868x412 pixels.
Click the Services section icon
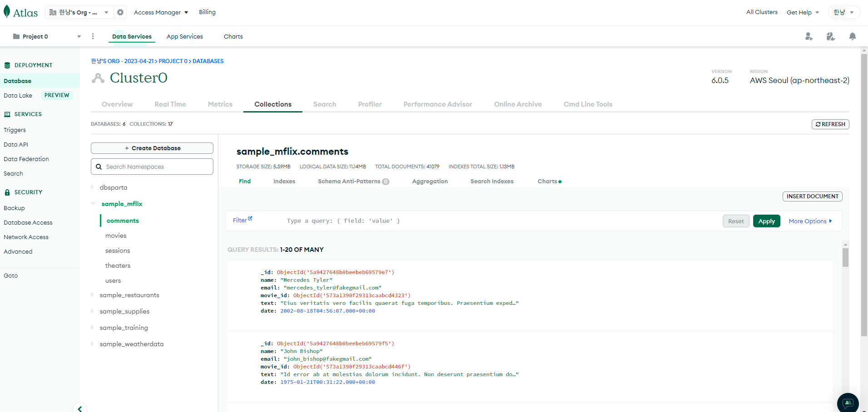7,114
